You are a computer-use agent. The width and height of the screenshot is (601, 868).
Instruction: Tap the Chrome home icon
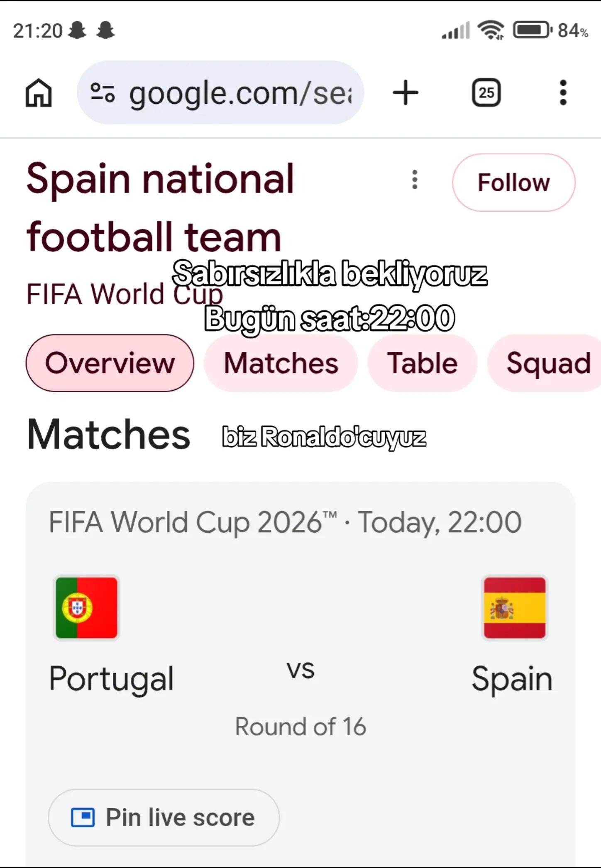point(39,93)
